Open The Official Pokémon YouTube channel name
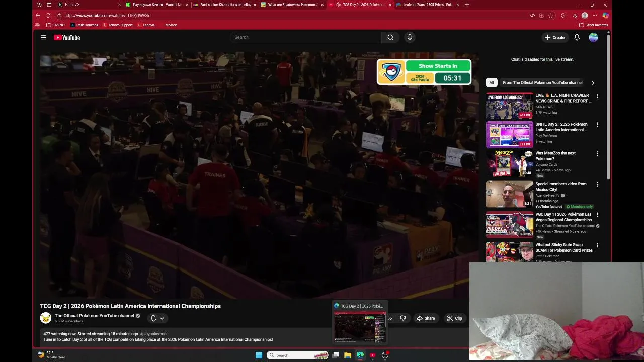 click(95, 316)
